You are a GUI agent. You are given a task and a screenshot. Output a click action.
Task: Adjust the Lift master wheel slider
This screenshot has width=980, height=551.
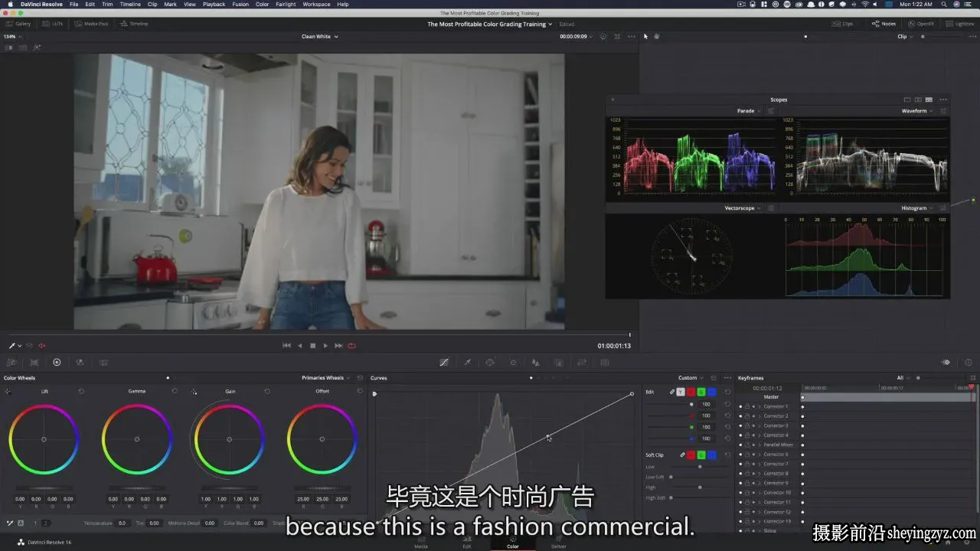[44, 488]
